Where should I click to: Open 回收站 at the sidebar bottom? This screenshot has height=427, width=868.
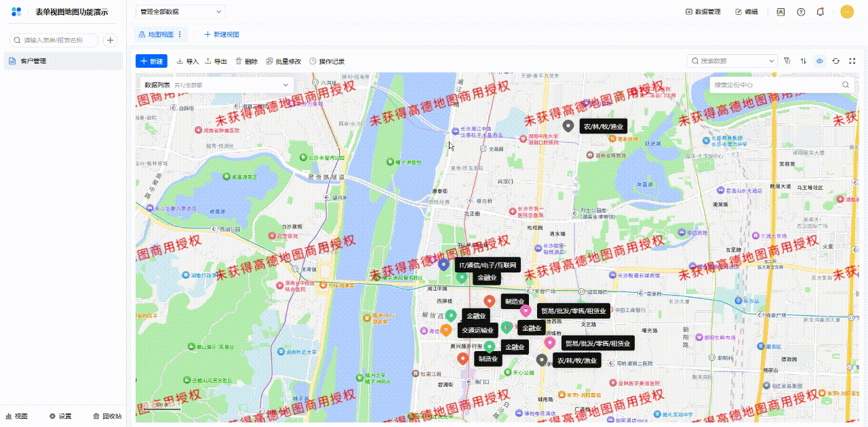click(x=107, y=416)
